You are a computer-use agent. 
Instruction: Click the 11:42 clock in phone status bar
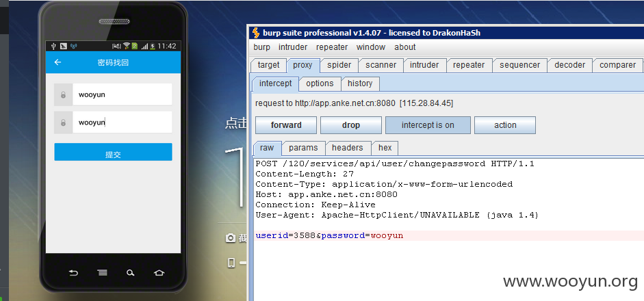pos(167,46)
